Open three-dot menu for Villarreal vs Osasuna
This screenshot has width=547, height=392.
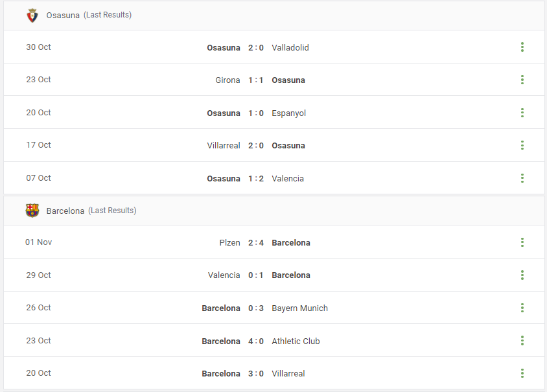pyautogui.click(x=522, y=145)
